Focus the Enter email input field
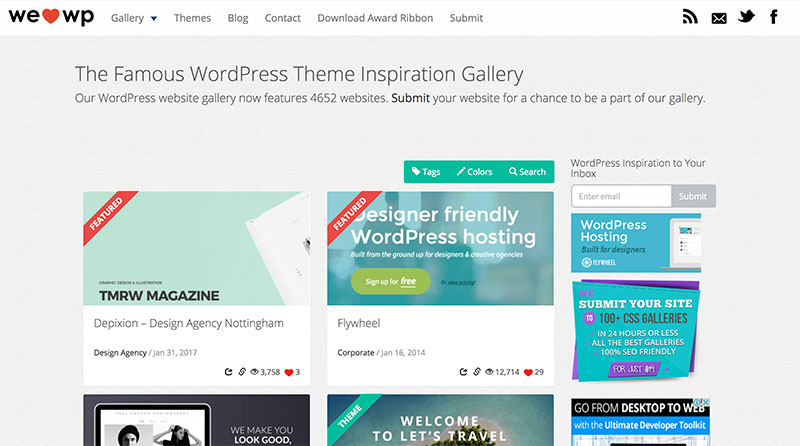This screenshot has width=800, height=446. [x=621, y=196]
